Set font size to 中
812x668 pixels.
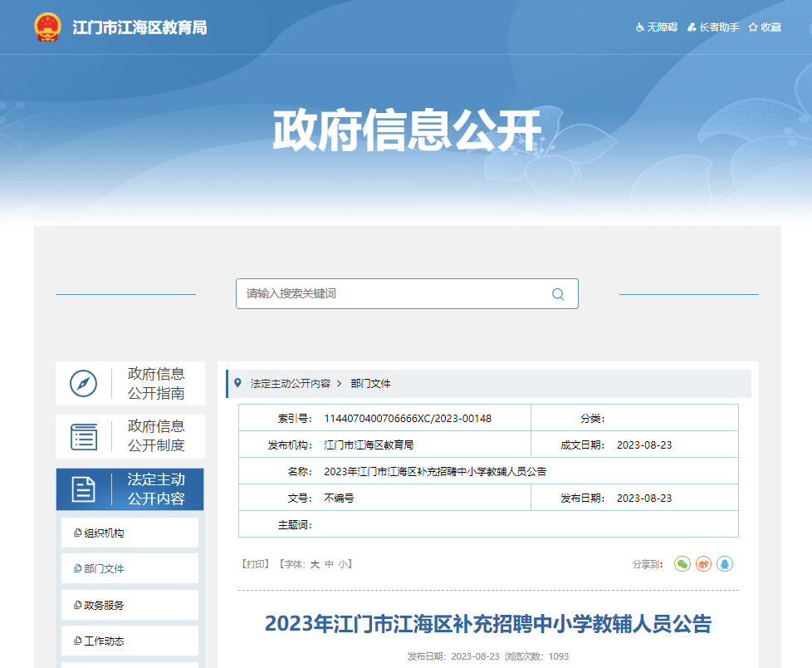tap(329, 564)
